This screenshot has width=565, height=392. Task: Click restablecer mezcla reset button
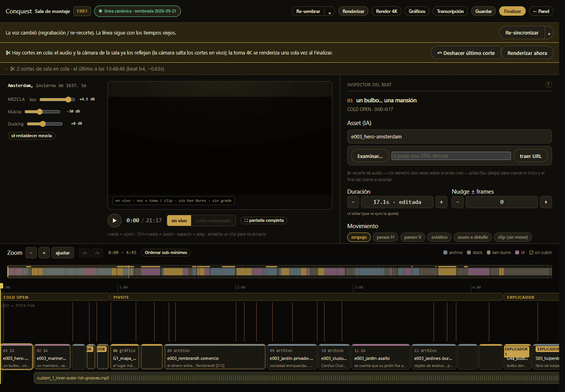pyautogui.click(x=32, y=136)
